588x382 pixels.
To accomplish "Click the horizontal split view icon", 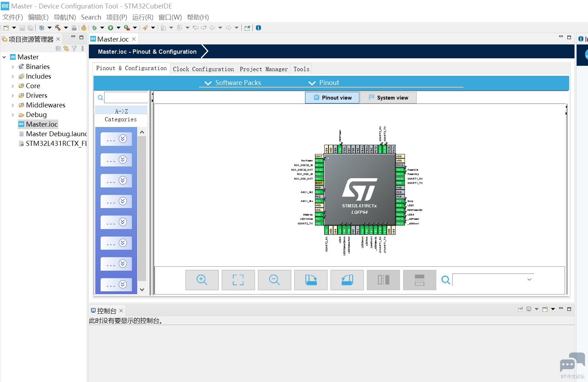I will (419, 280).
